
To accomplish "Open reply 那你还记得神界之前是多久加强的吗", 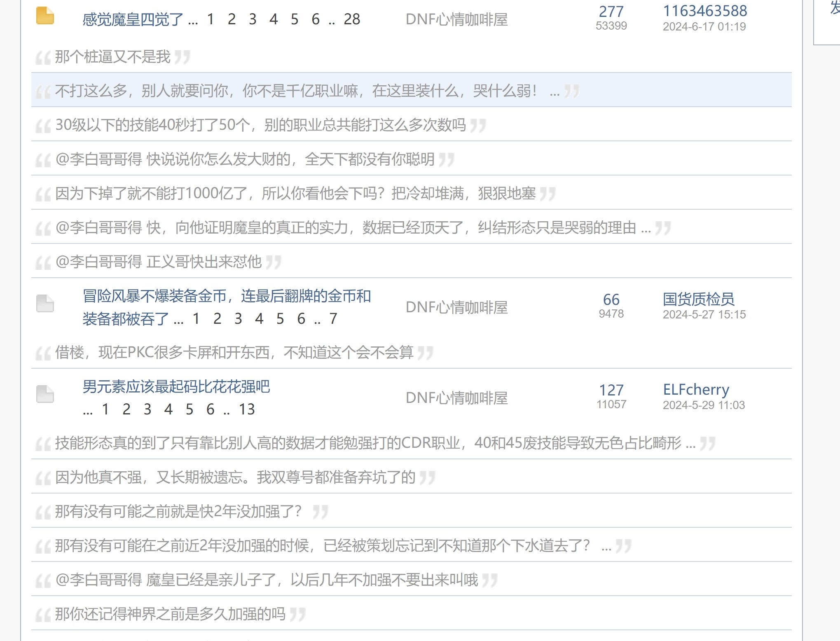I will pos(170,614).
